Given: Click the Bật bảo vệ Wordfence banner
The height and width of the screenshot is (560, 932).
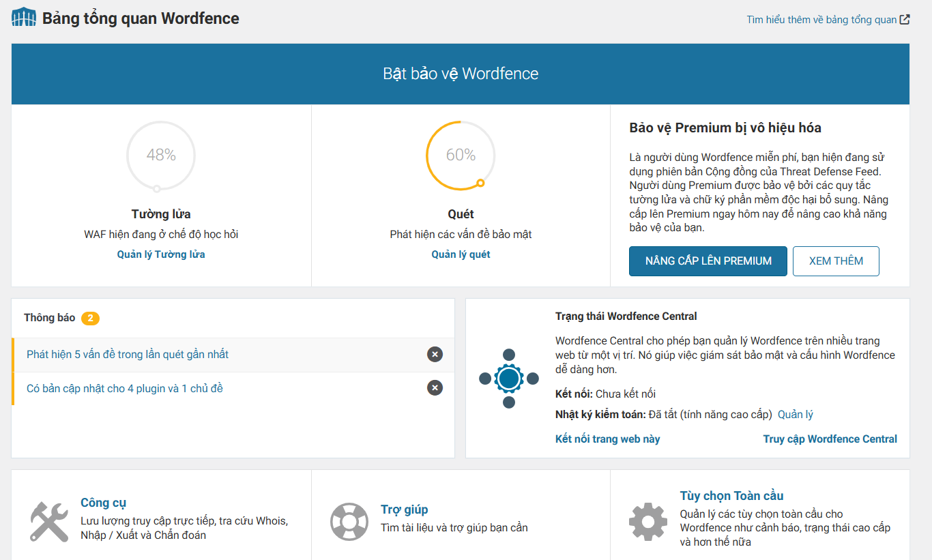Looking at the screenshot, I should 461,74.
